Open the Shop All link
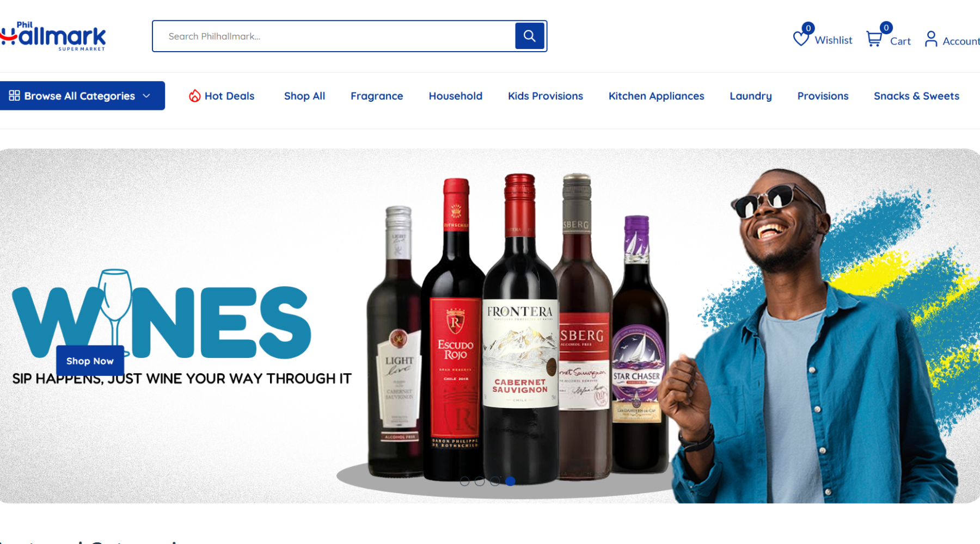The image size is (980, 544). (x=304, y=96)
